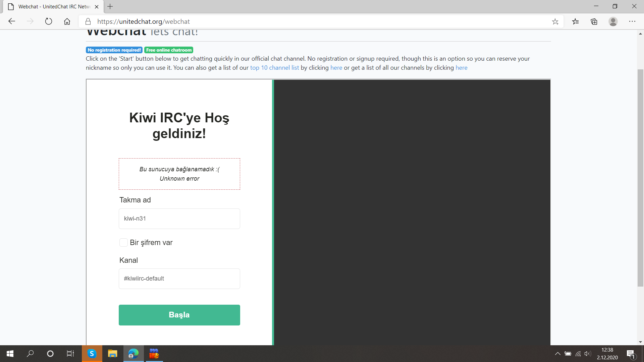644x362 pixels.
Task: Click the browser forward arrow
Action: click(30, 21)
